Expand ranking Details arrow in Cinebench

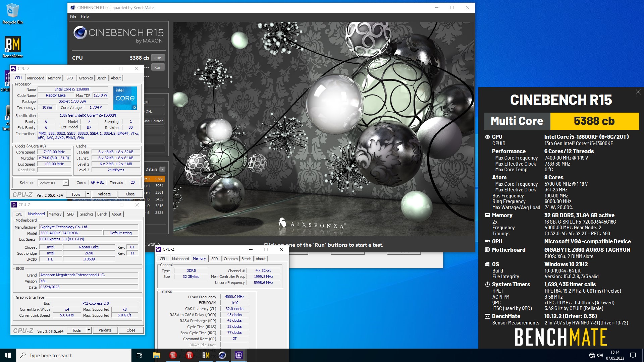click(x=162, y=169)
